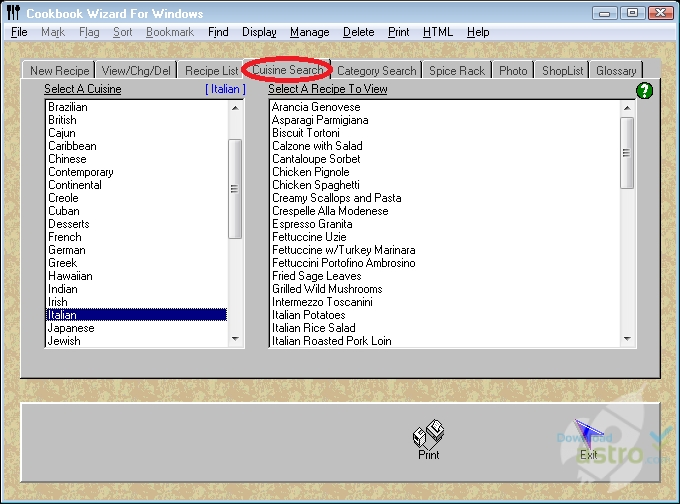
Task: Open the Find menu
Action: [x=218, y=32]
